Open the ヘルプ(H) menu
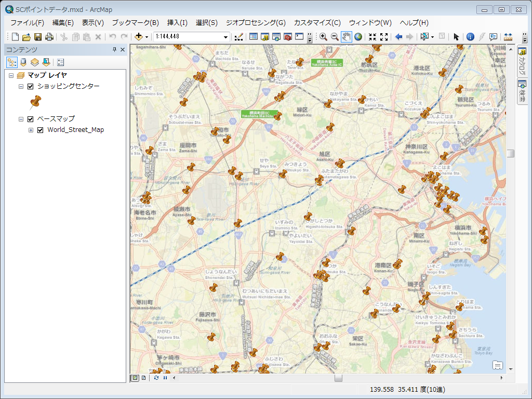The image size is (532, 399). (414, 23)
